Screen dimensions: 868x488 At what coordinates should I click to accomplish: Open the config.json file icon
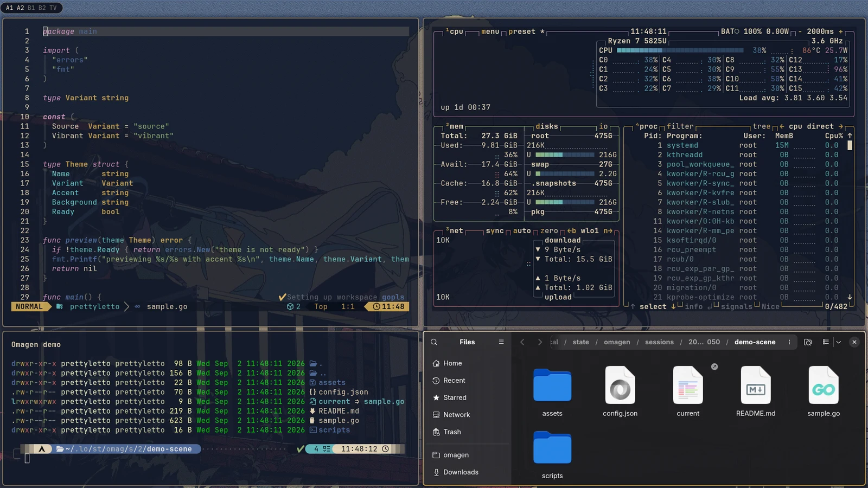(x=620, y=385)
